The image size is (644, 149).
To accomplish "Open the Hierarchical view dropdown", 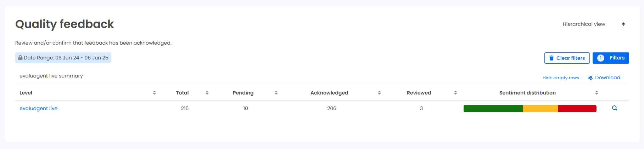I will (x=594, y=24).
